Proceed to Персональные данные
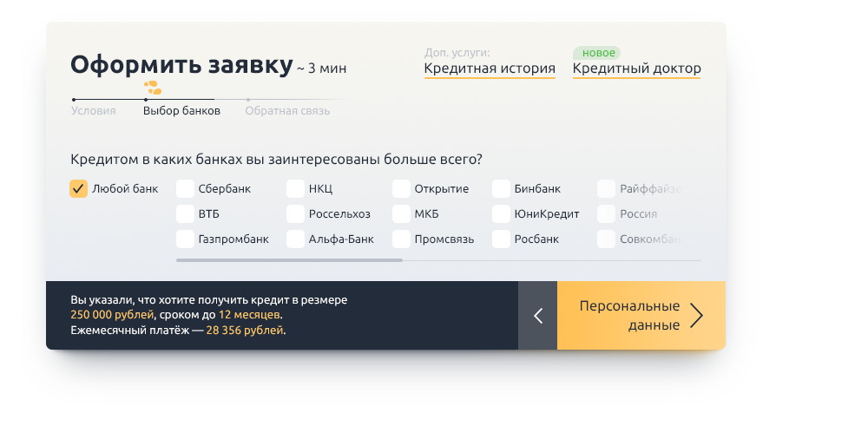Viewport: 868px width, 426px height. click(x=641, y=315)
